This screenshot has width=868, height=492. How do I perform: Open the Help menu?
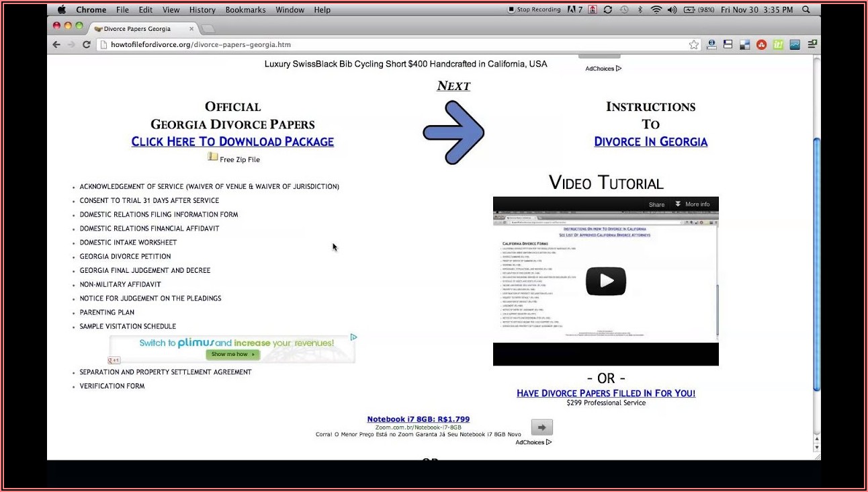point(322,9)
